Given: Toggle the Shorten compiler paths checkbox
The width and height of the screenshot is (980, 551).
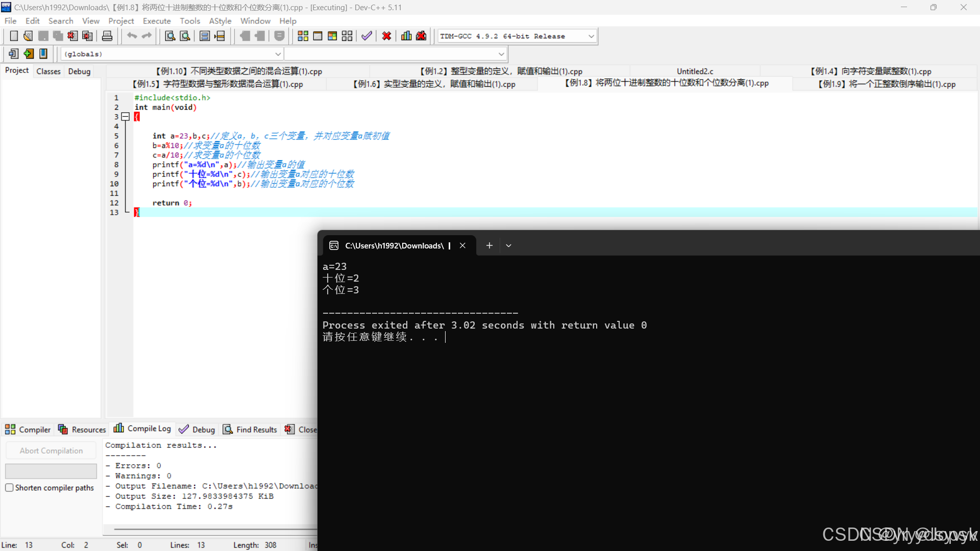Looking at the screenshot, I should click(x=9, y=488).
